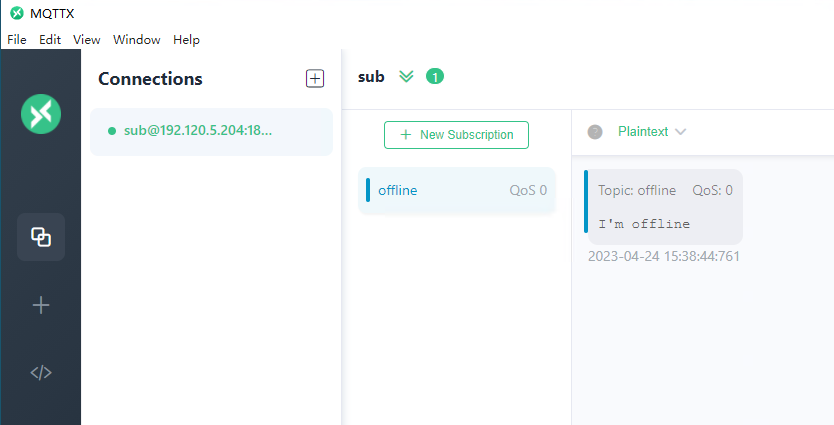Open the Edit menu

click(x=50, y=40)
